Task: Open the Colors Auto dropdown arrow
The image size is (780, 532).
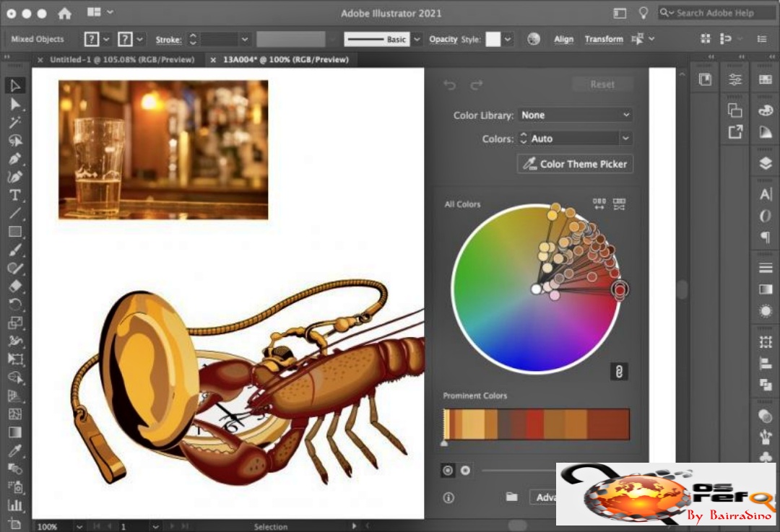Action: point(625,139)
